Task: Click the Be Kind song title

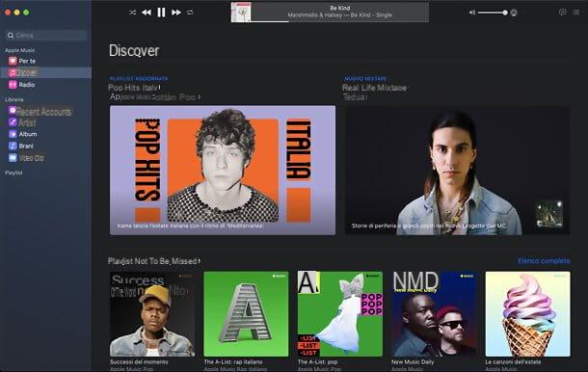Action: [x=339, y=8]
